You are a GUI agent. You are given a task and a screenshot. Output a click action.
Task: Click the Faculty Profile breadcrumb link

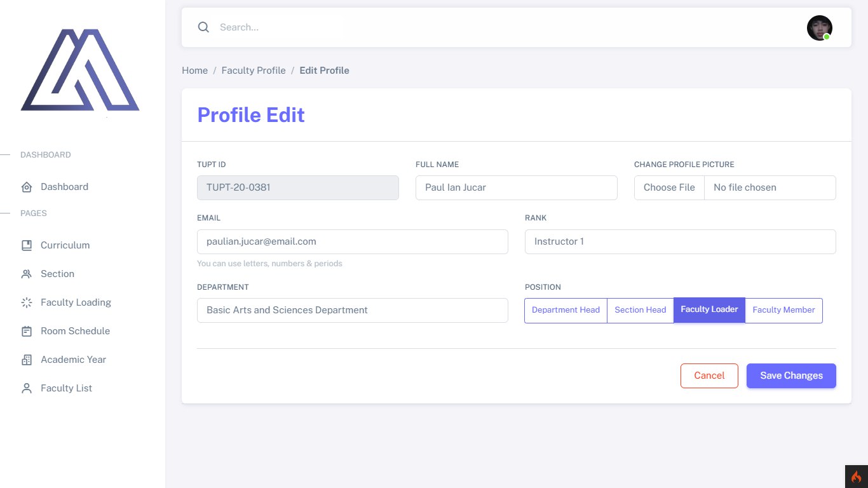254,71
